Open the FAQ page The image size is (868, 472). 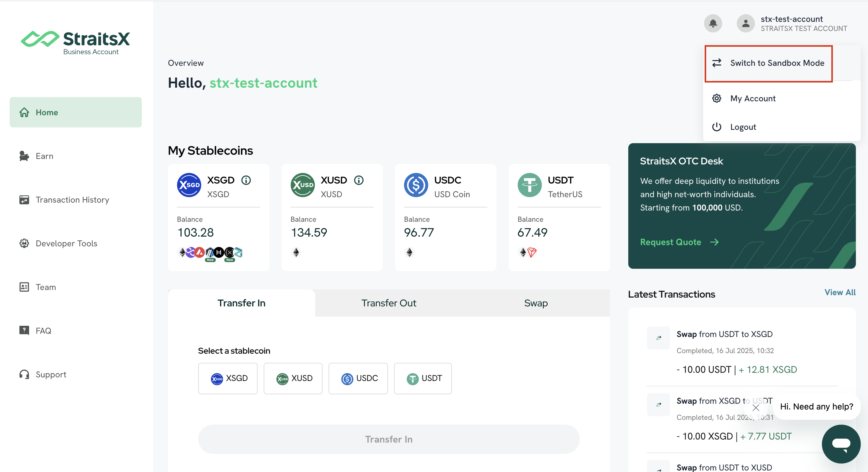[x=75, y=331]
